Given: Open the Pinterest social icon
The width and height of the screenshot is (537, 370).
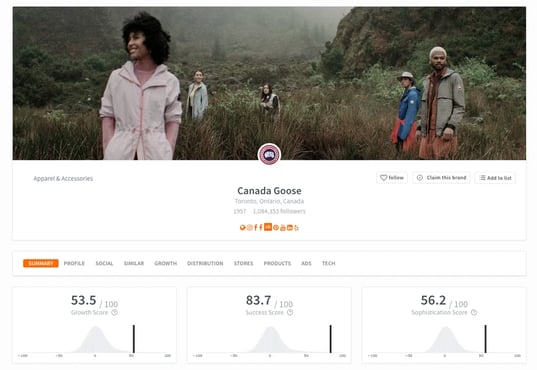Looking at the screenshot, I should tap(276, 227).
